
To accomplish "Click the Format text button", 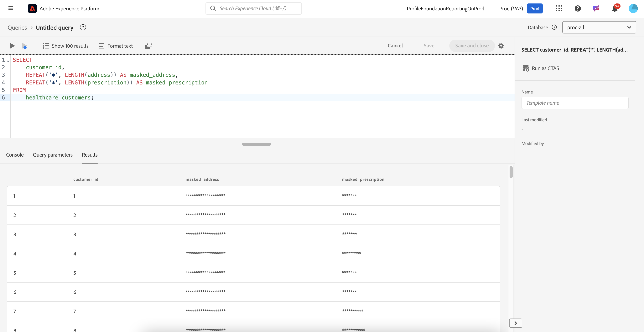I will [116, 46].
